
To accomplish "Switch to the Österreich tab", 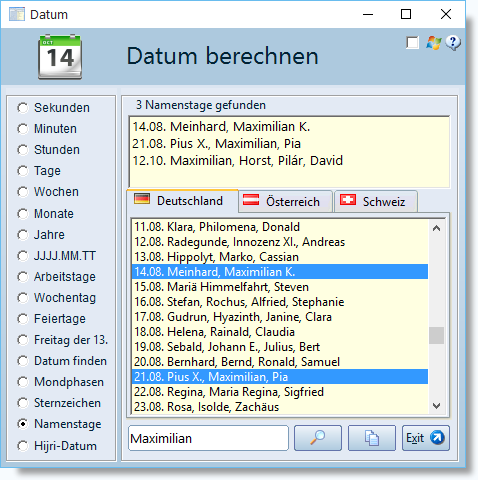I will (286, 202).
